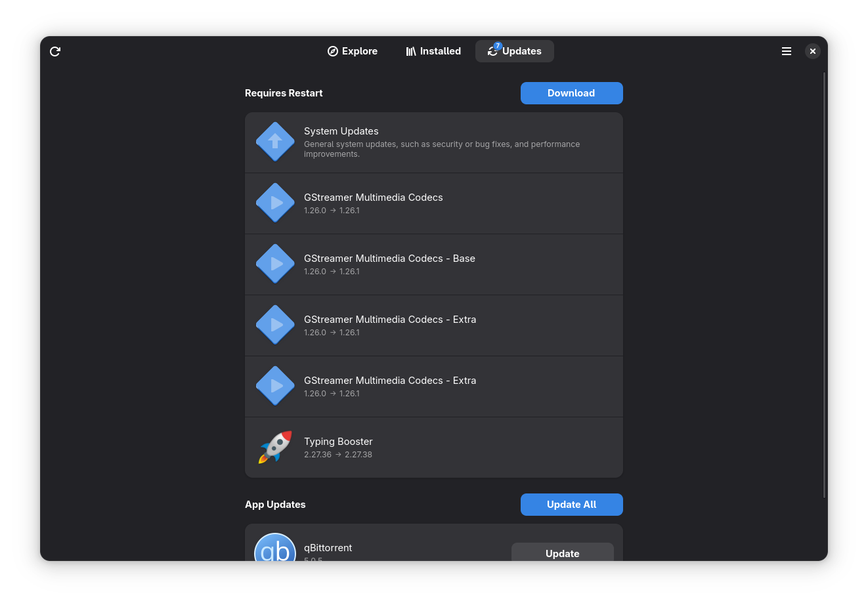Switch to the Installed tab

coord(433,51)
